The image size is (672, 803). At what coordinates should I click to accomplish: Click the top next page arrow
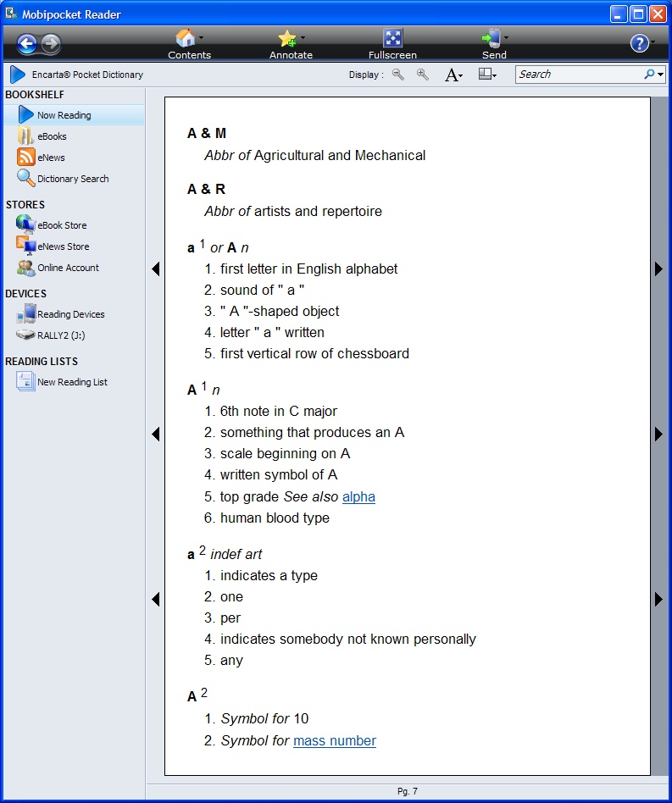point(658,269)
